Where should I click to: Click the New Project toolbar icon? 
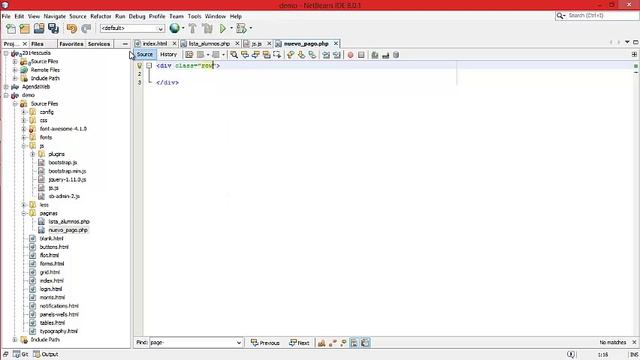pyautogui.click(x=25, y=28)
